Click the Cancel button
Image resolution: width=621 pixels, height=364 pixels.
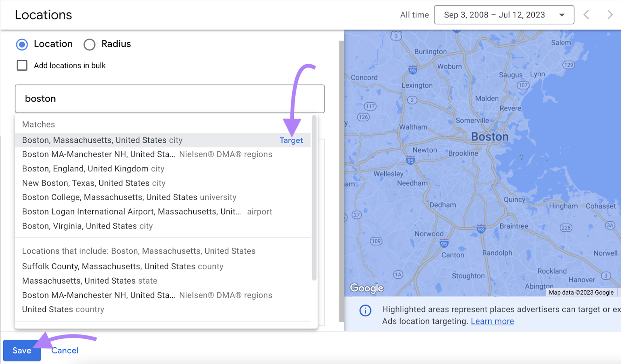click(64, 350)
